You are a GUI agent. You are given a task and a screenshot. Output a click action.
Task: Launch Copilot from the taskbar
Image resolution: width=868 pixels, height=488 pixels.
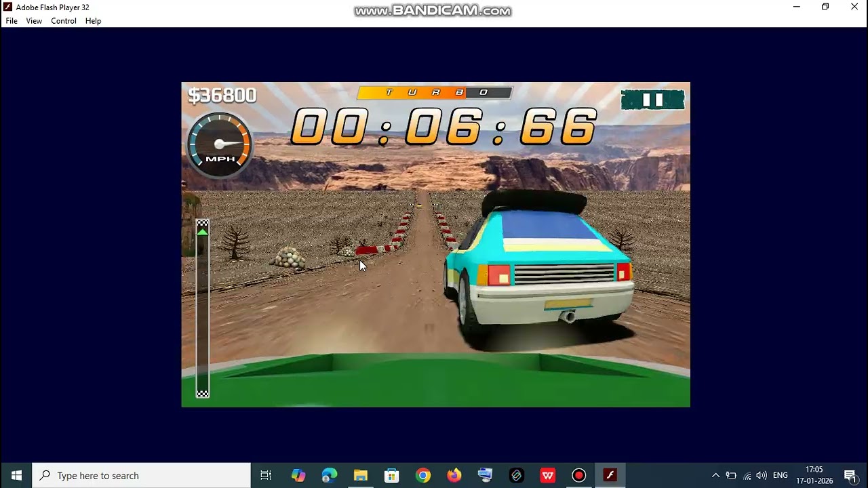click(298, 475)
